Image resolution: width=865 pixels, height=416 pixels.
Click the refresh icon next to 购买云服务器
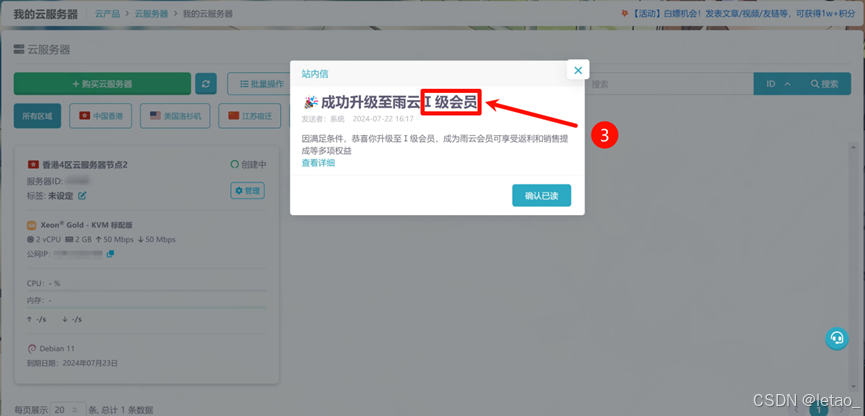click(x=206, y=84)
